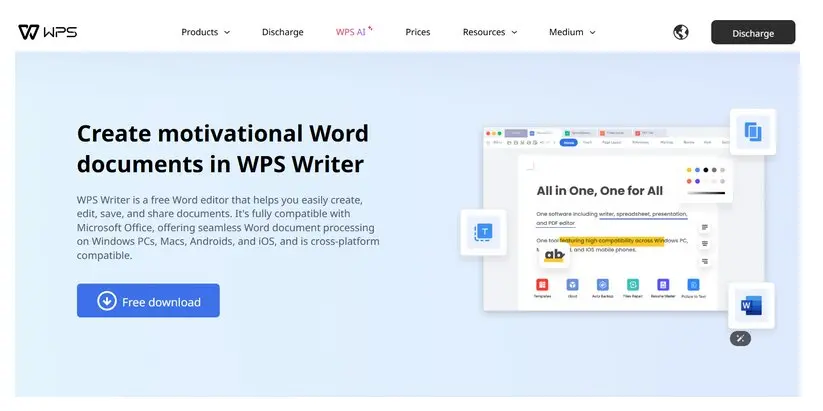Image resolution: width=823 pixels, height=411 pixels.
Task: Click the WPS logo in header
Action: [47, 32]
